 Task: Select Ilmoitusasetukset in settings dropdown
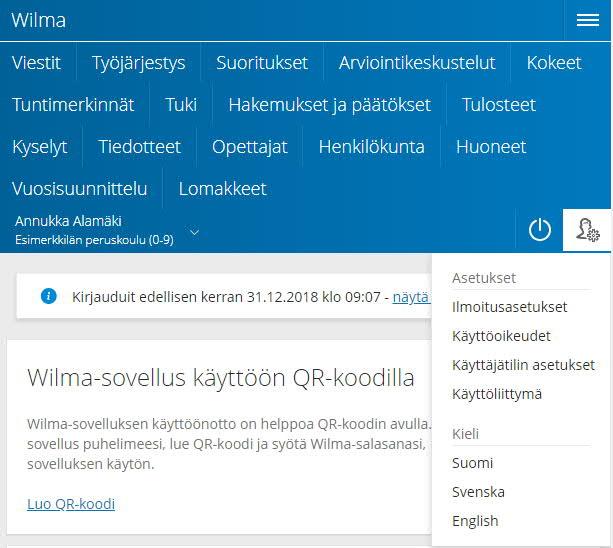(509, 307)
